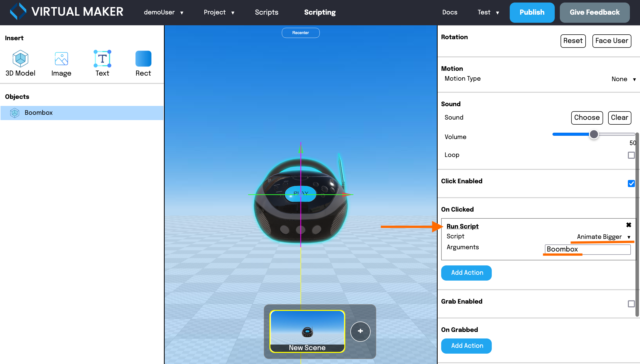Add a new scene with plus button
Screen dimensions: 640x364
tap(360, 331)
